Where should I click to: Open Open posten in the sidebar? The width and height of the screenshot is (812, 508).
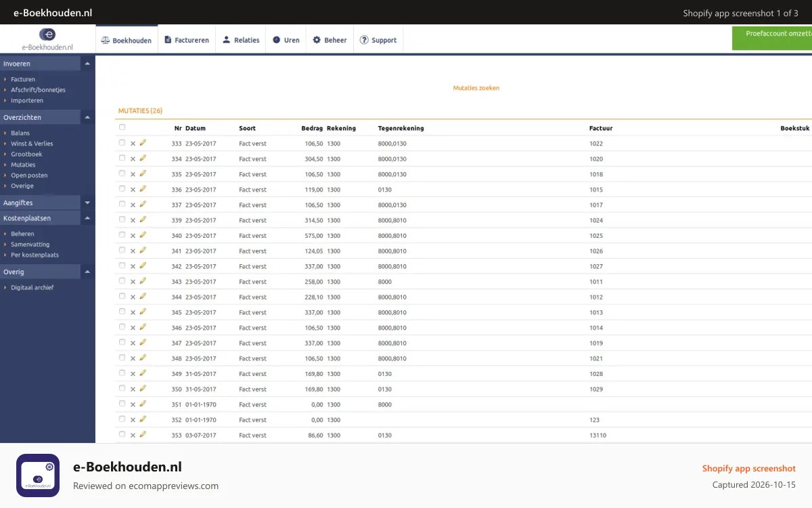(29, 175)
